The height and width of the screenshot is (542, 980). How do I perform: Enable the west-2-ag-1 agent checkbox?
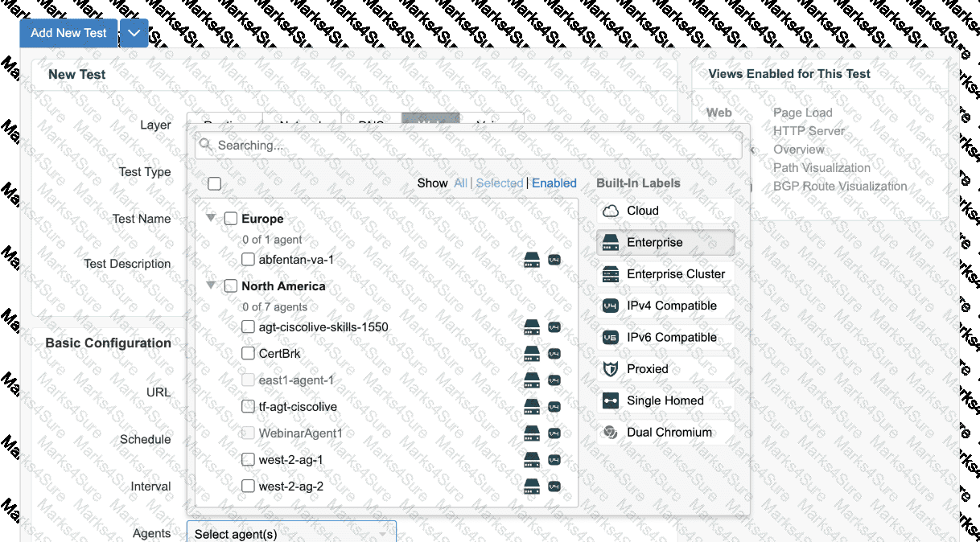tap(249, 459)
